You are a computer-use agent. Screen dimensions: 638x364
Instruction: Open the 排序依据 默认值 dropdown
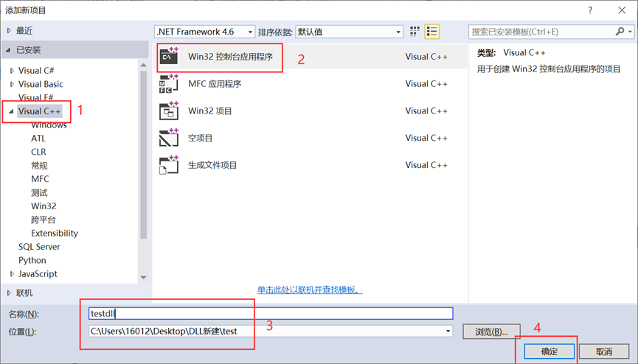point(349,32)
